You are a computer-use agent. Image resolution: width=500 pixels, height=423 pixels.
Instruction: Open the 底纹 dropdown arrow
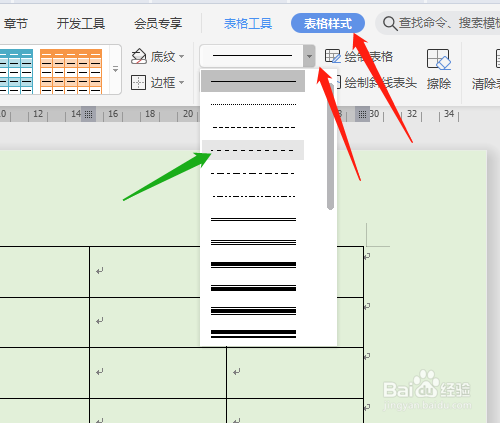(182, 56)
